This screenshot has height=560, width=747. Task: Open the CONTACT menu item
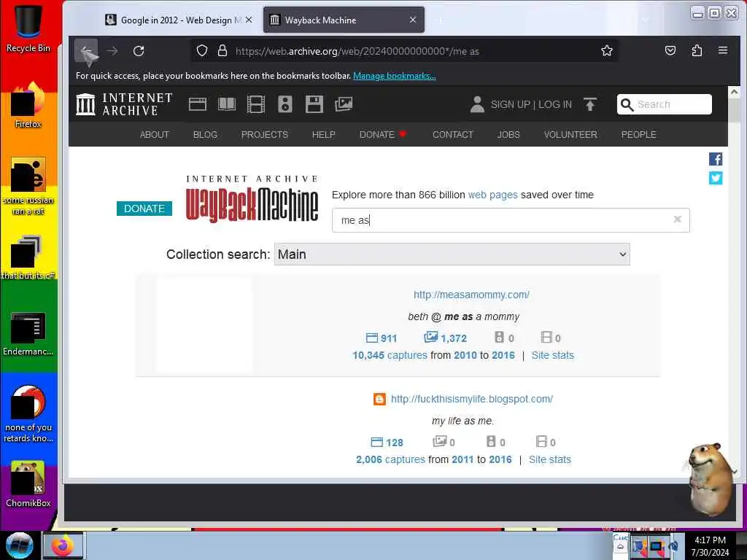[452, 135]
